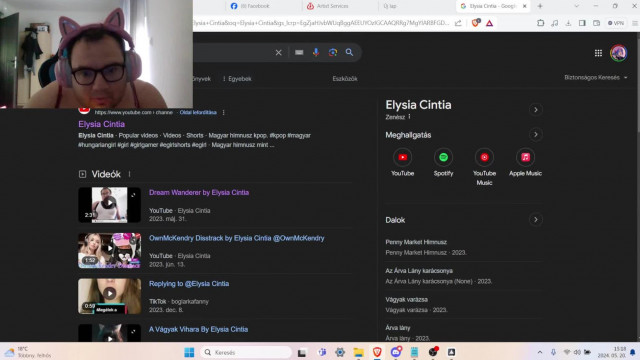
Task: Open the Windows Start menu
Action: (x=189, y=352)
